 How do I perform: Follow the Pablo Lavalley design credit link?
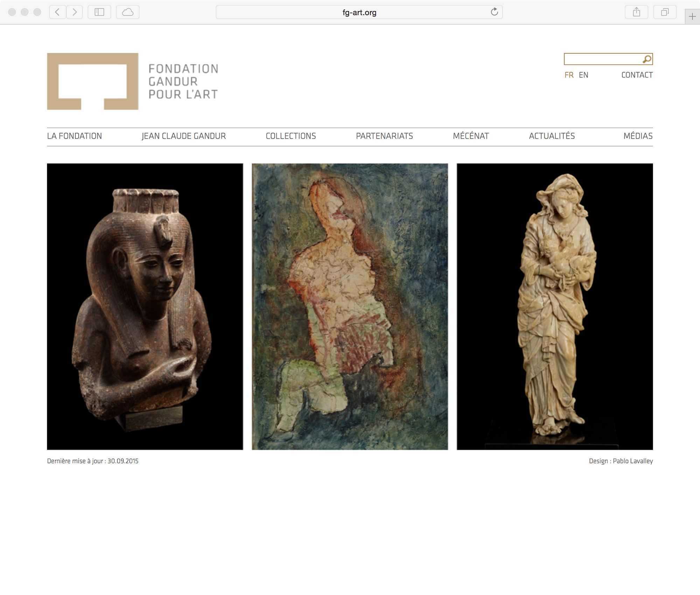pyautogui.click(x=632, y=461)
